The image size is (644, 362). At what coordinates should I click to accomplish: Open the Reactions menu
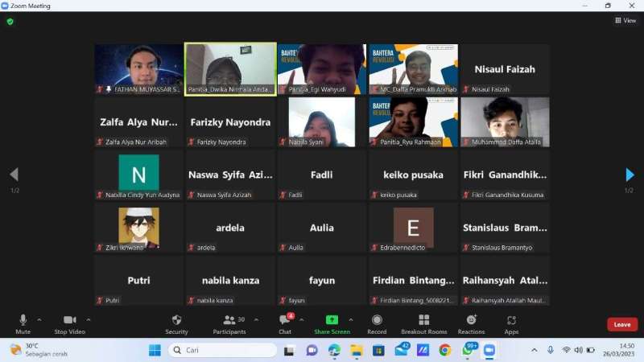coord(471,324)
